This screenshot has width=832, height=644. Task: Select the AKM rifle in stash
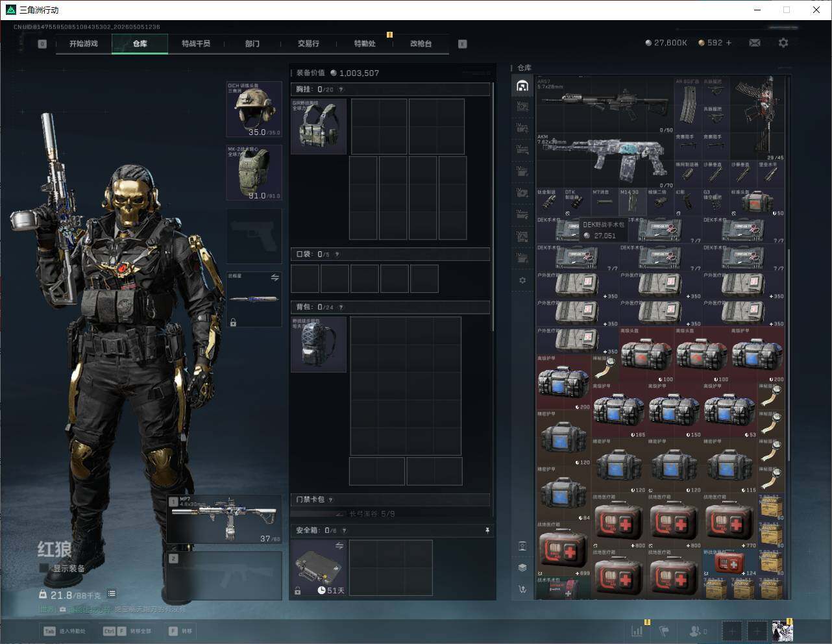click(605, 161)
